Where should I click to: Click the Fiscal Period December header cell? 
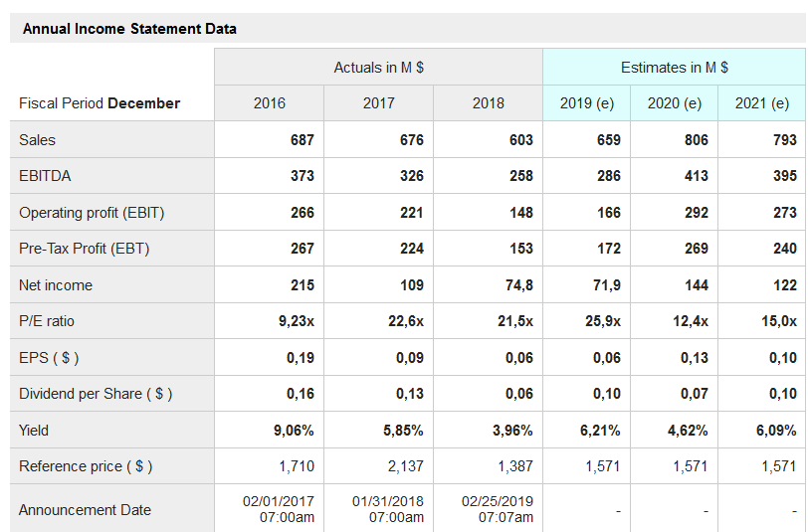click(x=100, y=103)
